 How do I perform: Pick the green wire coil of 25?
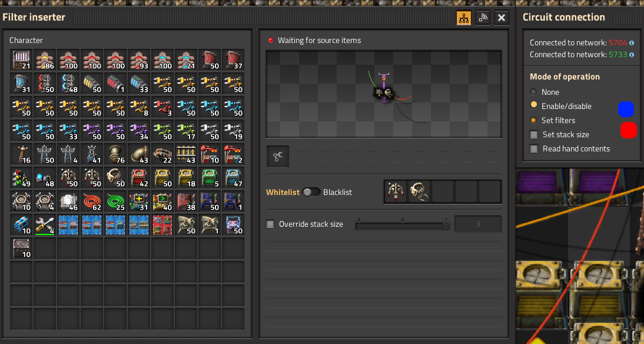[x=115, y=202]
